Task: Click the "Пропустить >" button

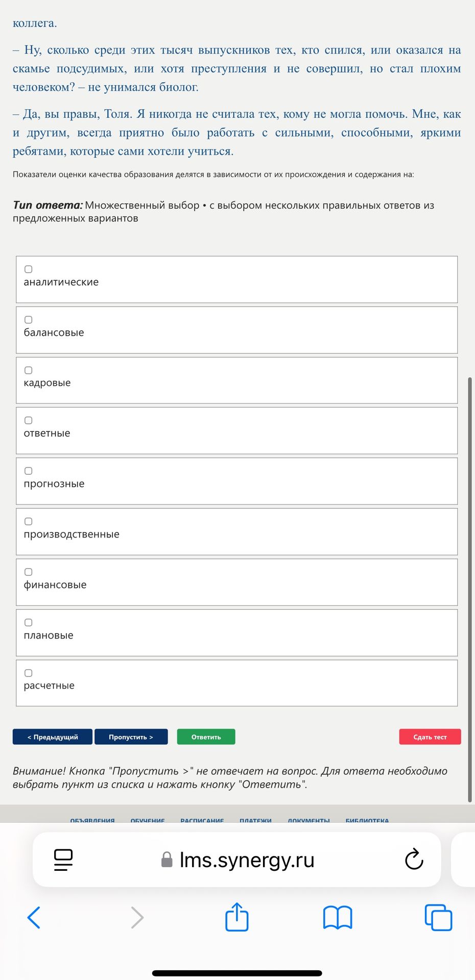Action: [131, 737]
